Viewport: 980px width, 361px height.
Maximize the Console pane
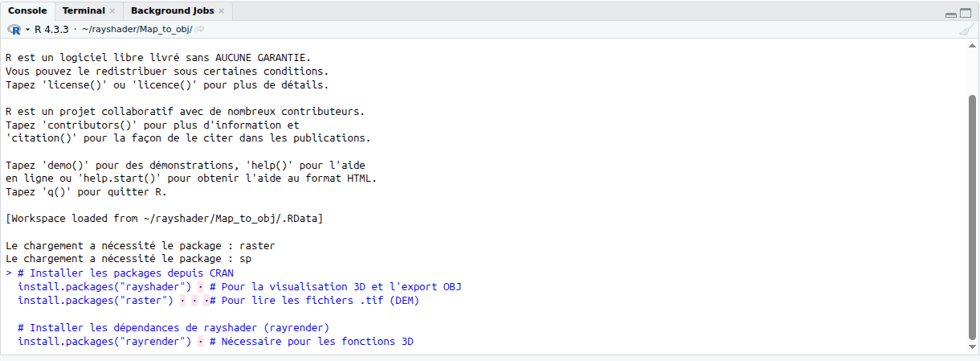click(966, 13)
